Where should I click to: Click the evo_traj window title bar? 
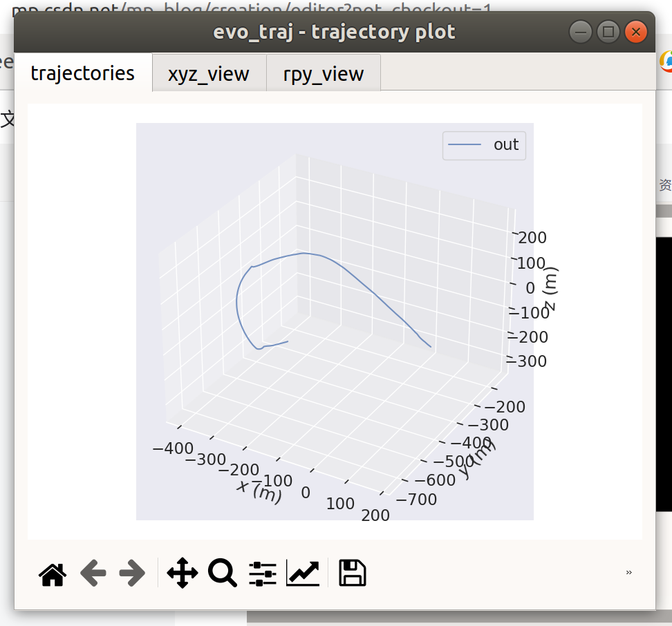click(335, 32)
